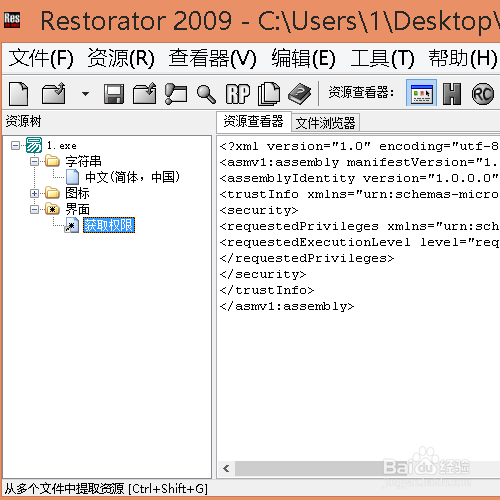Open the recent files dropdown arrow
This screenshot has width=500, height=500.
85,94
